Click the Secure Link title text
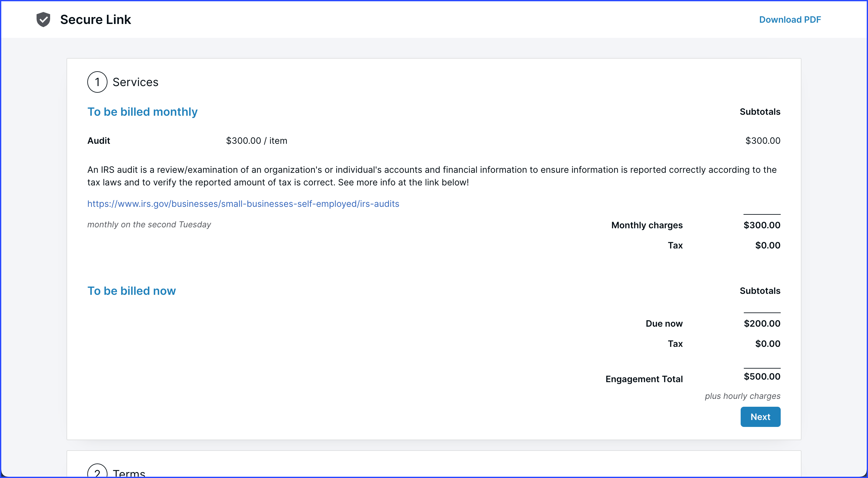Viewport: 868px width, 478px height. coord(95,20)
